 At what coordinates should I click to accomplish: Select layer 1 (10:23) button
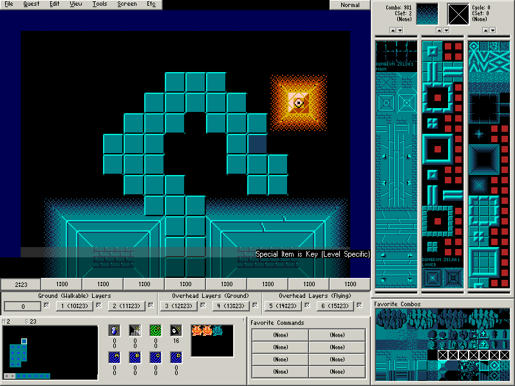coord(74,306)
